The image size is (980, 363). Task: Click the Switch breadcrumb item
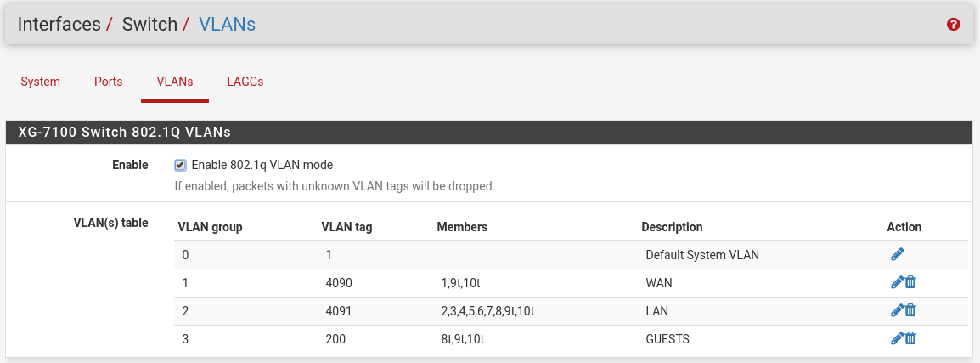[x=149, y=25]
